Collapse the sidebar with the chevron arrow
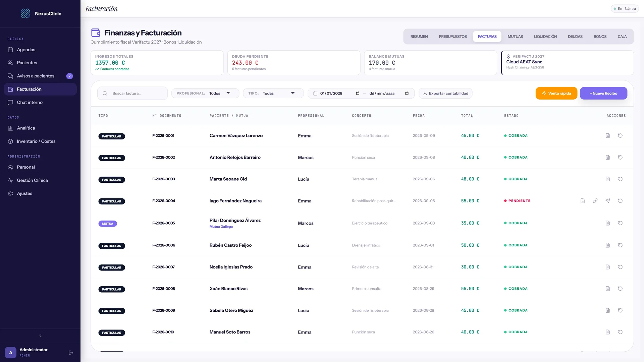Image resolution: width=644 pixels, height=362 pixels. point(40,336)
